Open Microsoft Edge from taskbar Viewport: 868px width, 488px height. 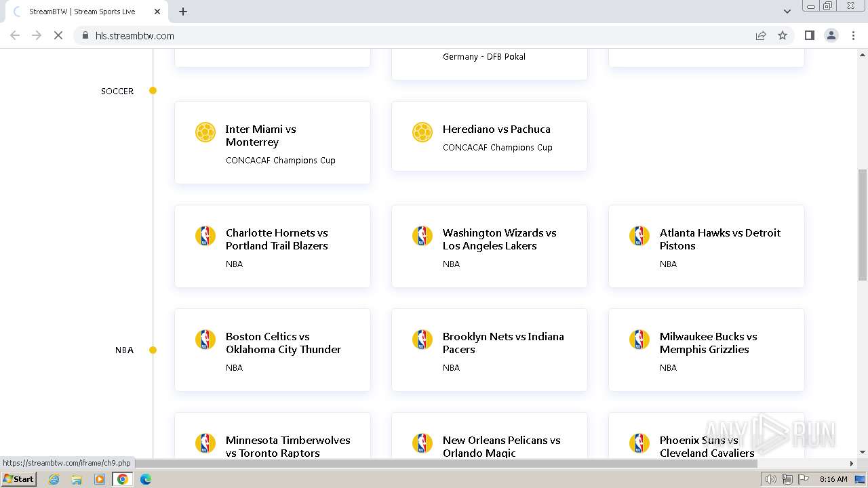pos(146,479)
